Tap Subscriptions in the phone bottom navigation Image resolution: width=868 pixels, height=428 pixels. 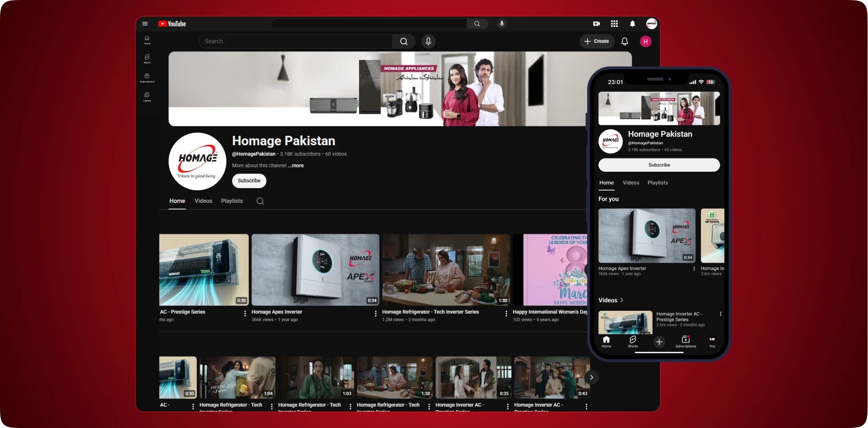click(686, 342)
